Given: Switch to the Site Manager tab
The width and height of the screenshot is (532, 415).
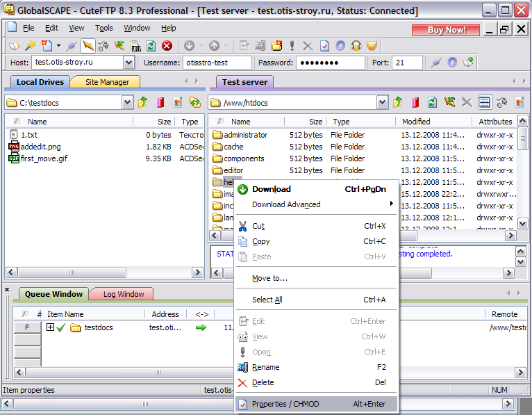Looking at the screenshot, I should (x=107, y=82).
